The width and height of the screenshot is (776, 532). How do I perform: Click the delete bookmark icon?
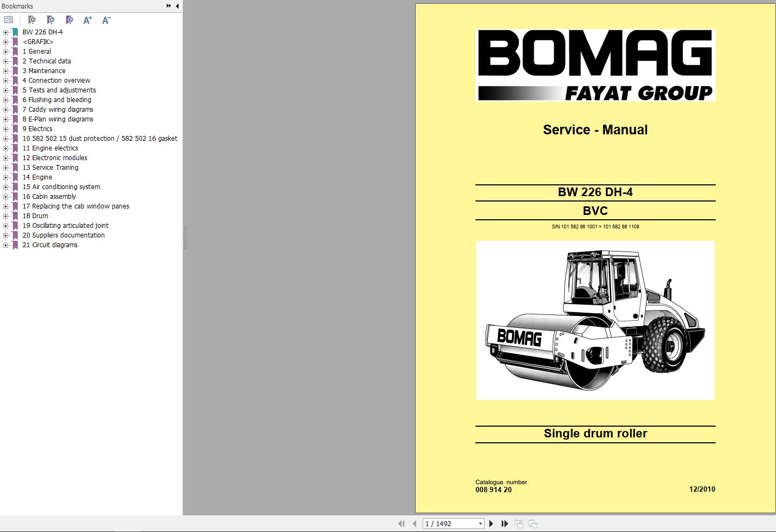[31, 20]
